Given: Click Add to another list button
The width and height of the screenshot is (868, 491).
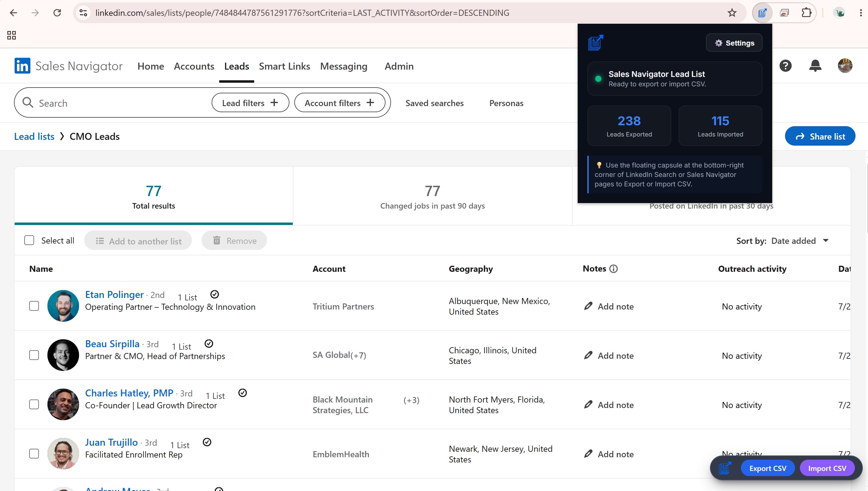Looking at the screenshot, I should [138, 241].
